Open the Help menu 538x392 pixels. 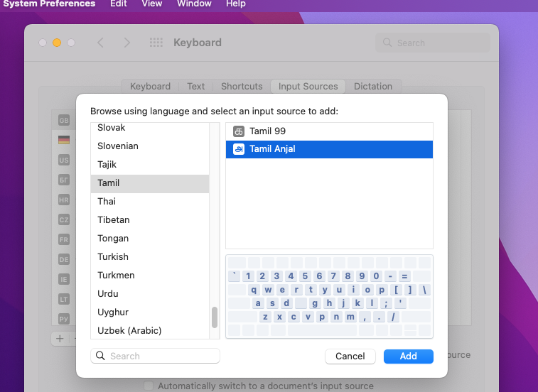click(236, 4)
